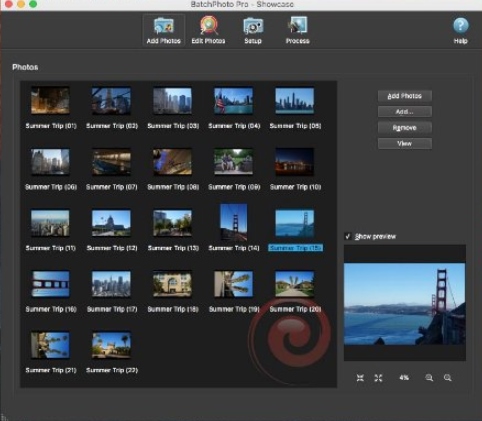Image resolution: width=482 pixels, height=421 pixels.
Task: Click the Add... button
Action: [405, 112]
